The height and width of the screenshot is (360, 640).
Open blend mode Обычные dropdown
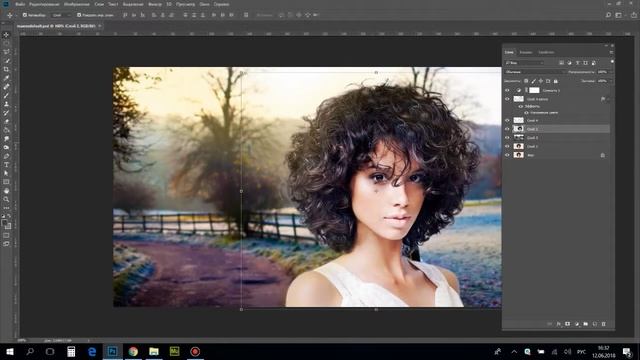point(535,72)
